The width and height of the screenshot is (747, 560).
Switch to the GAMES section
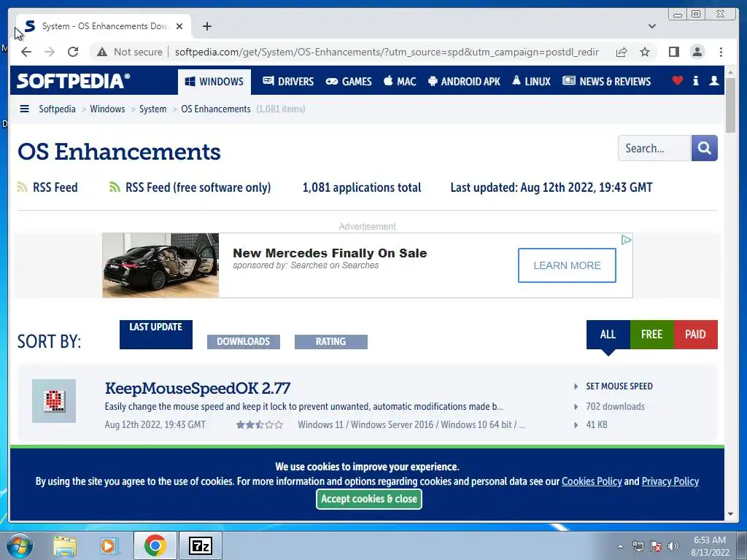click(x=349, y=82)
